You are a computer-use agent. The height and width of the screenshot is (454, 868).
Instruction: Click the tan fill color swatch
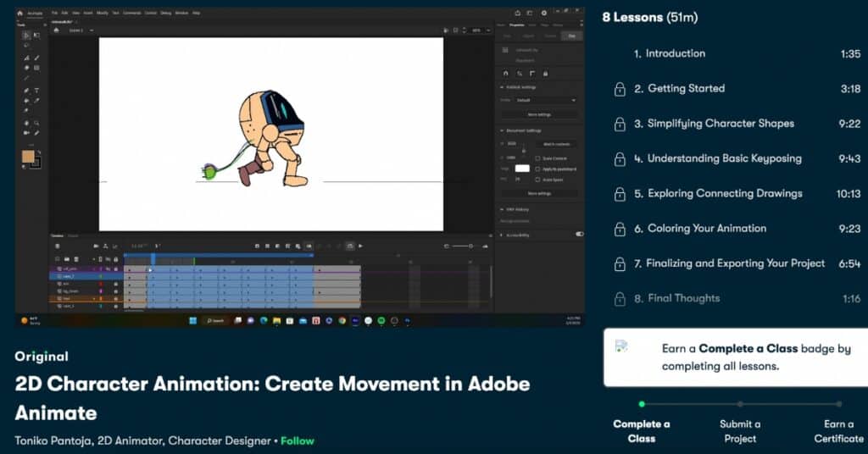28,157
